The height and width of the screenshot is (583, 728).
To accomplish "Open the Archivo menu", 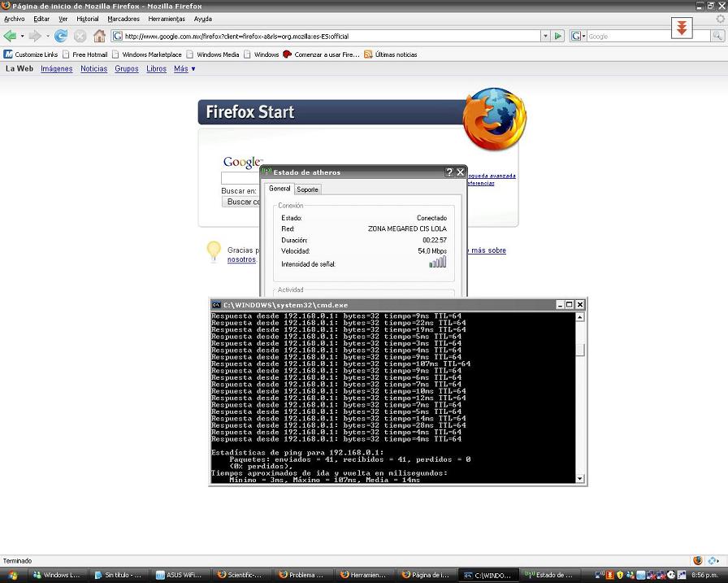I will click(15, 19).
